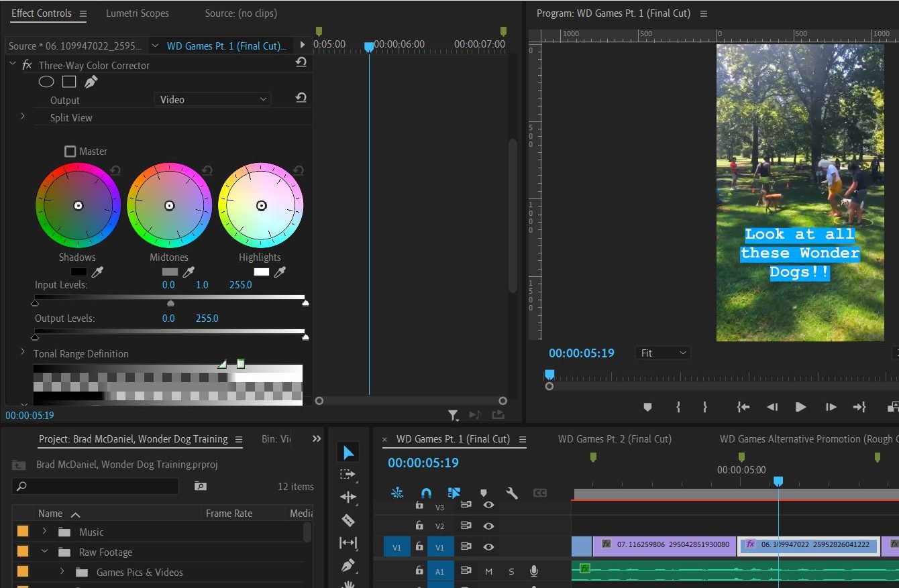
Task: Click the Project panel search field
Action: [95, 486]
